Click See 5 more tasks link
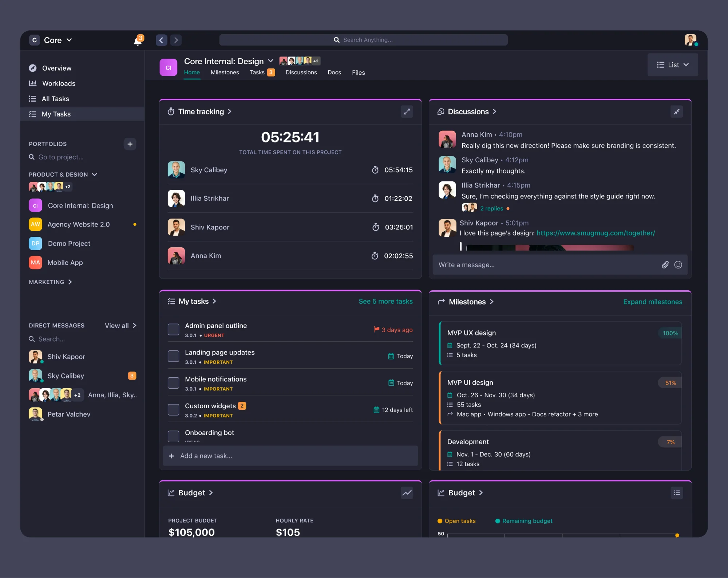Image resolution: width=728 pixels, height=578 pixels. [386, 301]
